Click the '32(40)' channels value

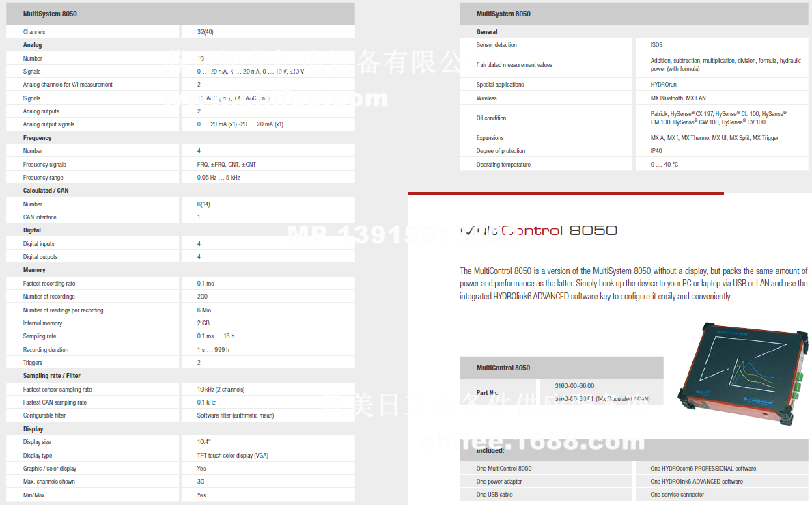coord(205,32)
